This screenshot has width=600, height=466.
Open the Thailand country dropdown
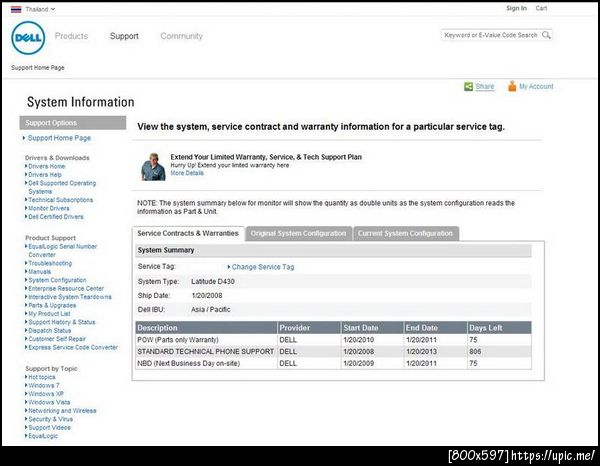click(x=40, y=9)
